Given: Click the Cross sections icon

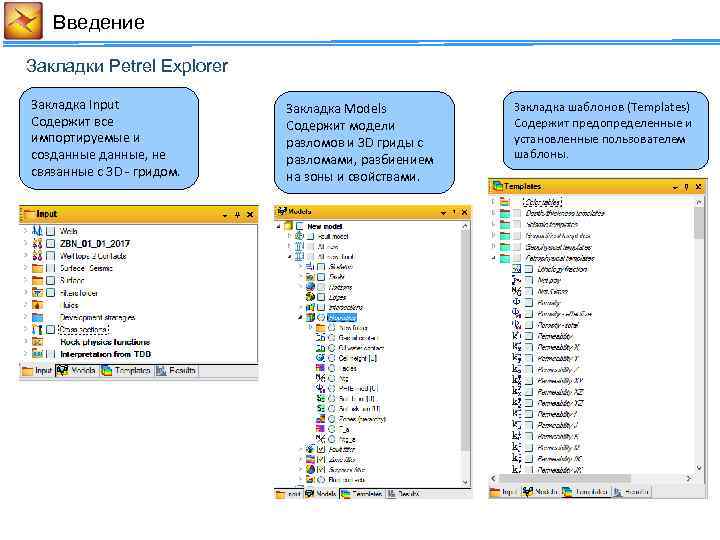Looking at the screenshot, I should click(x=37, y=330).
